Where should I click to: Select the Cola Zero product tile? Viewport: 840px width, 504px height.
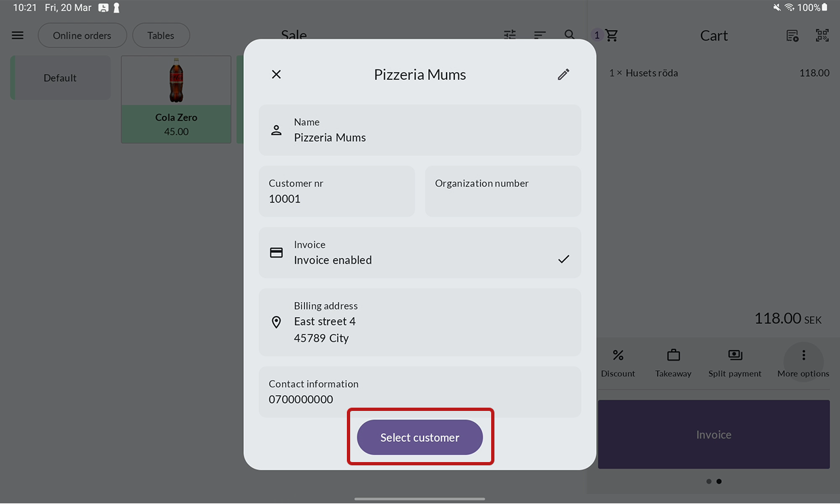[176, 100]
